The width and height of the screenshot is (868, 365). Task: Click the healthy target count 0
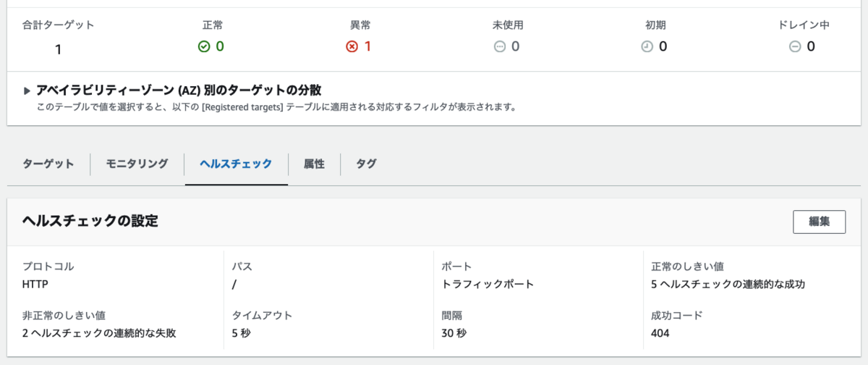click(x=220, y=46)
